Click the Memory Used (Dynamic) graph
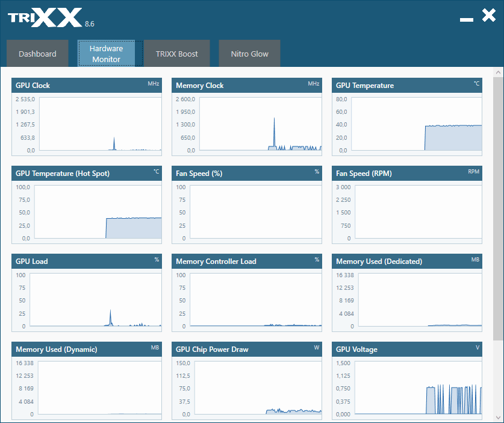 (x=99, y=387)
